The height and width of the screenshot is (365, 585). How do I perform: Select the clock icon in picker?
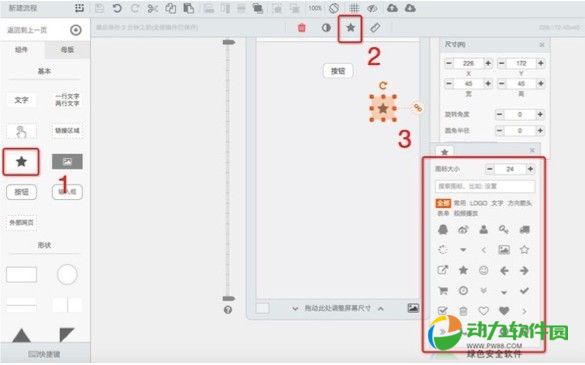463,290
